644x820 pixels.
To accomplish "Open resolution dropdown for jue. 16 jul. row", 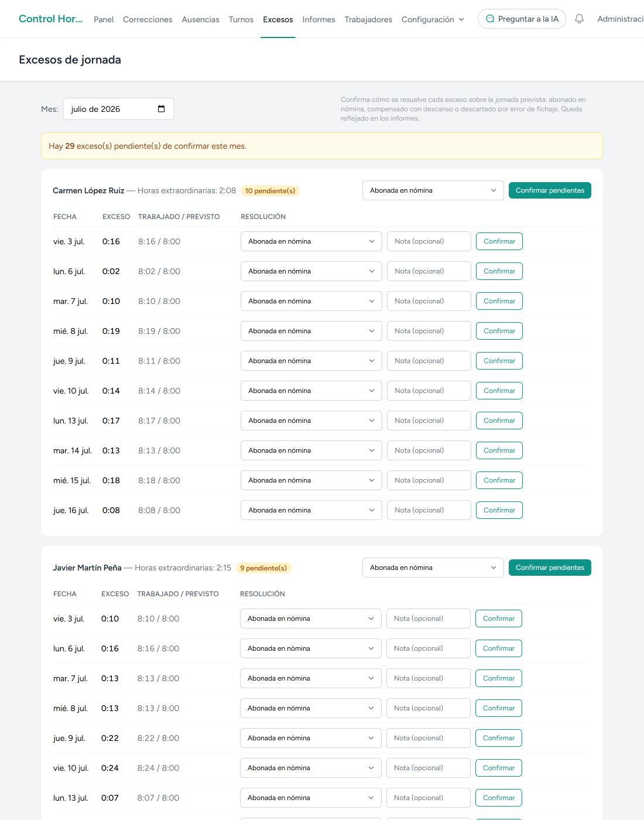I will [x=311, y=510].
